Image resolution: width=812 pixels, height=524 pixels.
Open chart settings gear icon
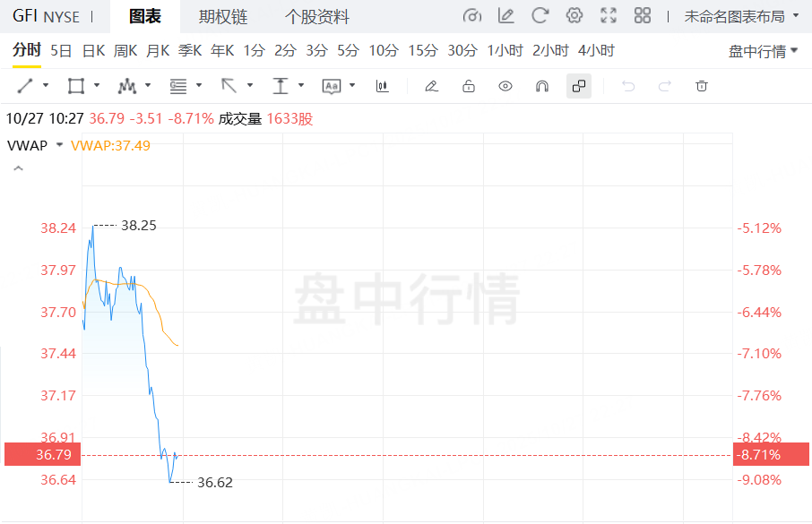point(574,16)
